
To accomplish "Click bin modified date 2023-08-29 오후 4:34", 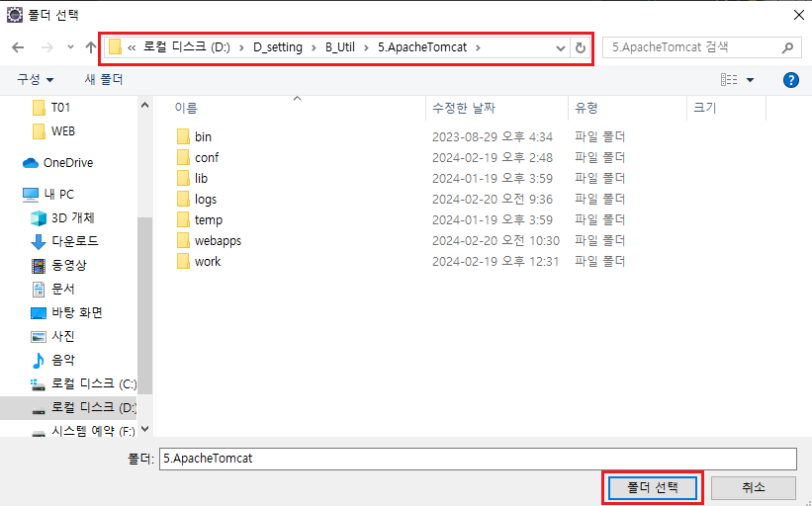I will (492, 137).
